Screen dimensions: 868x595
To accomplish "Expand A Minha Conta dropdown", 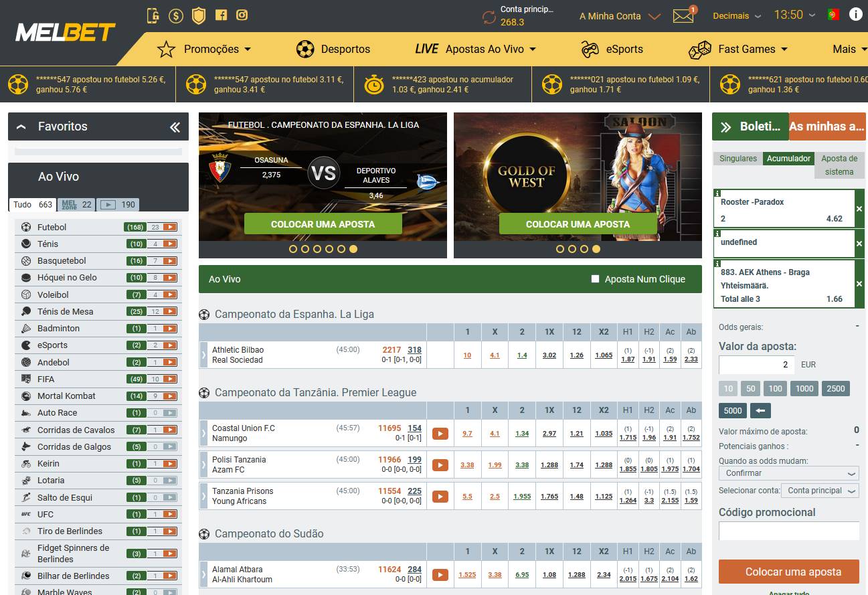I will coord(620,16).
